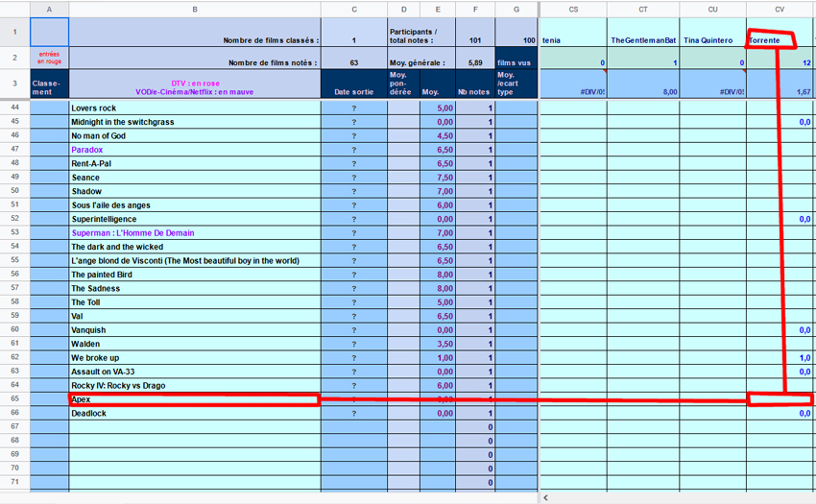
Task: Click the 'Shadow' film cell
Action: [195, 191]
